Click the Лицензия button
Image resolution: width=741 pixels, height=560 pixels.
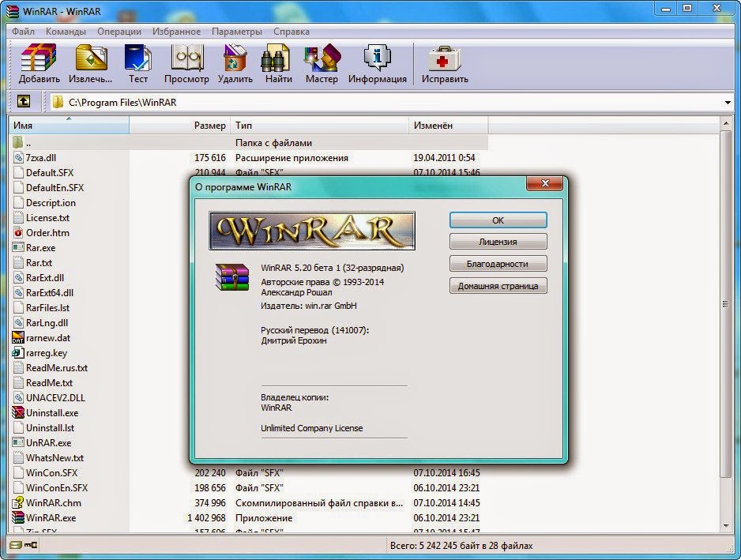coord(498,242)
